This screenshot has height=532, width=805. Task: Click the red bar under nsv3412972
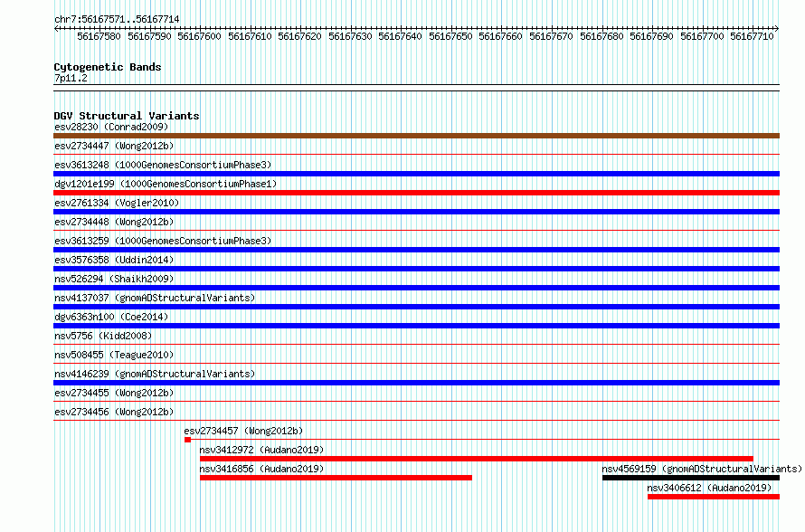(x=477, y=459)
